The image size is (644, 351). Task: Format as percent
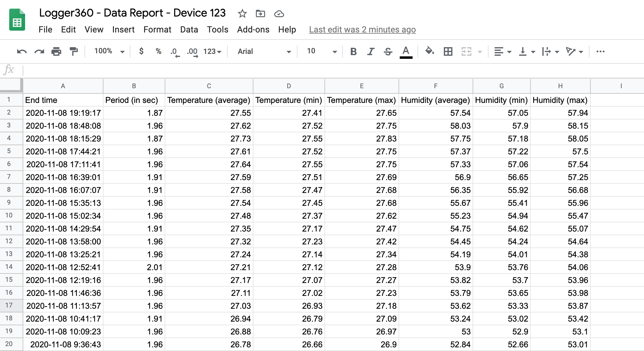(158, 51)
